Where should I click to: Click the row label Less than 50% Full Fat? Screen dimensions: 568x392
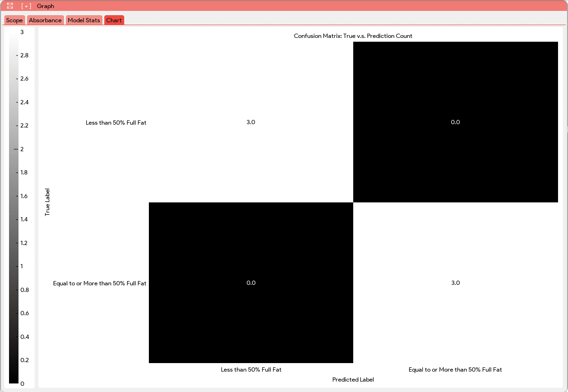click(x=116, y=122)
